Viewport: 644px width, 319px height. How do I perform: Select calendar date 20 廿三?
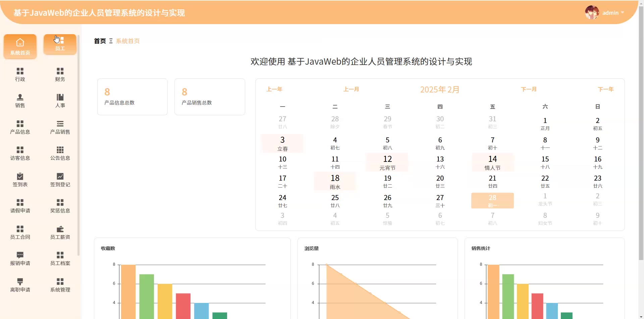(440, 181)
